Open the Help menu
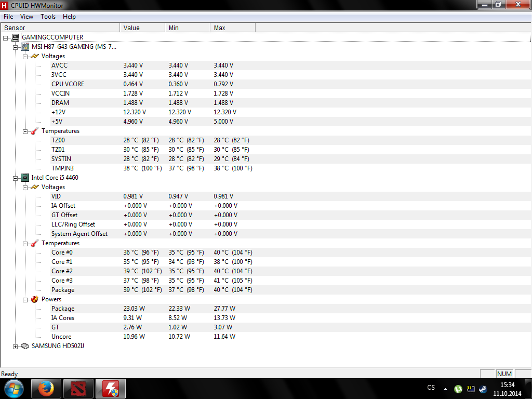532x399 pixels. tap(69, 17)
